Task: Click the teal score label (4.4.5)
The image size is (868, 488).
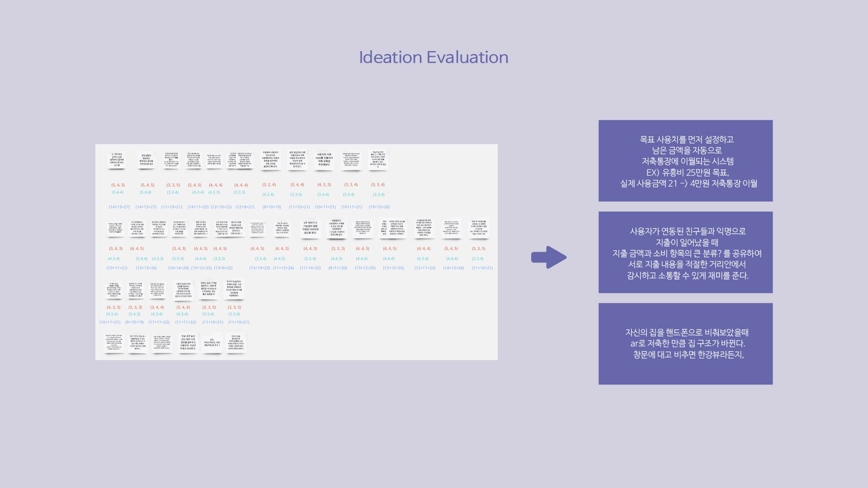Action: point(279,259)
